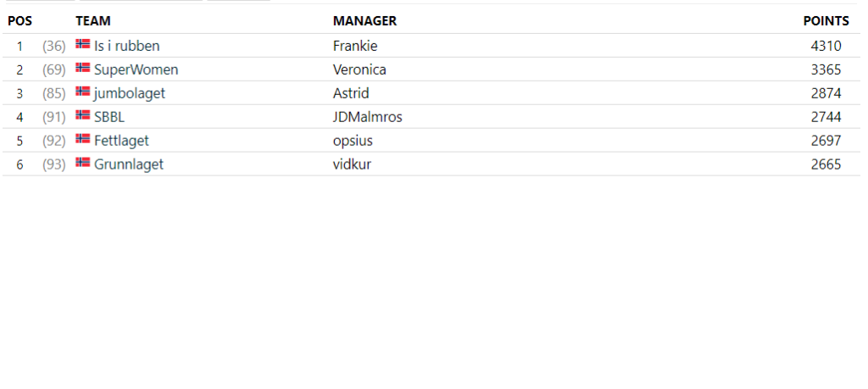Click the flag icon next to Grunnlaget
The image size is (868, 389).
point(82,163)
